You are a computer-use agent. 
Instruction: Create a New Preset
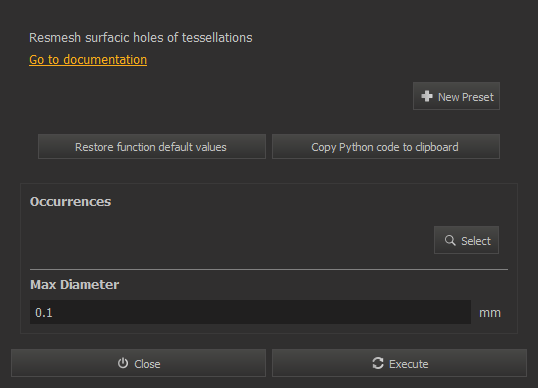[456, 96]
